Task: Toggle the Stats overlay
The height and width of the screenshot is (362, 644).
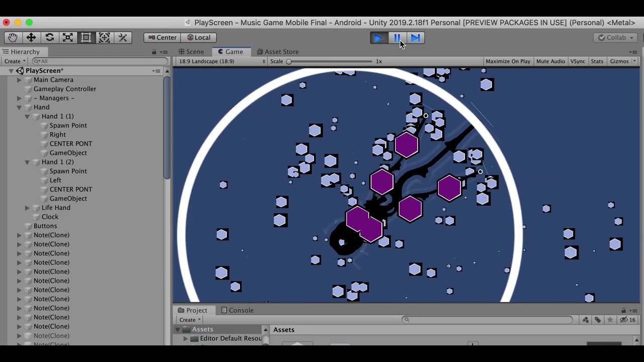Action: click(597, 61)
